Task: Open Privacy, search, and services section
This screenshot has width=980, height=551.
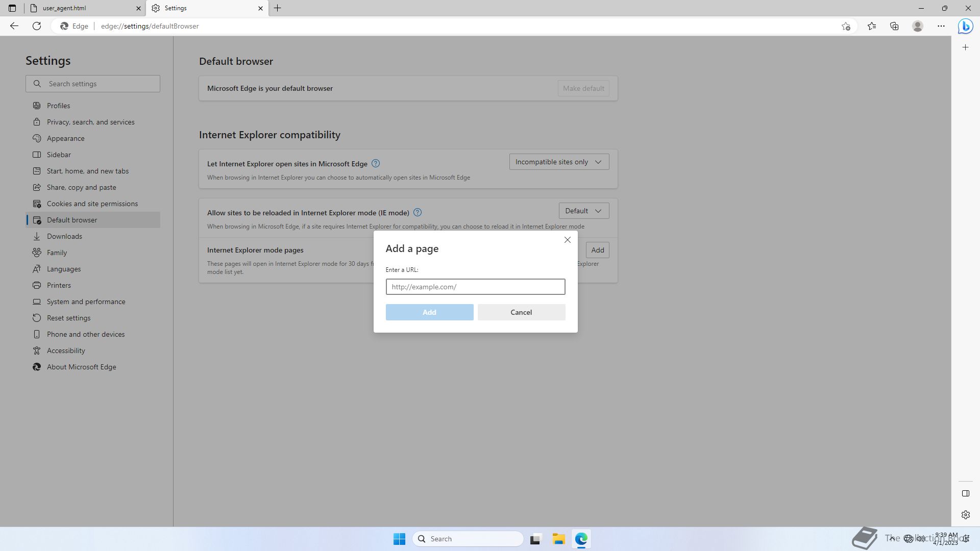Action: click(x=93, y=122)
